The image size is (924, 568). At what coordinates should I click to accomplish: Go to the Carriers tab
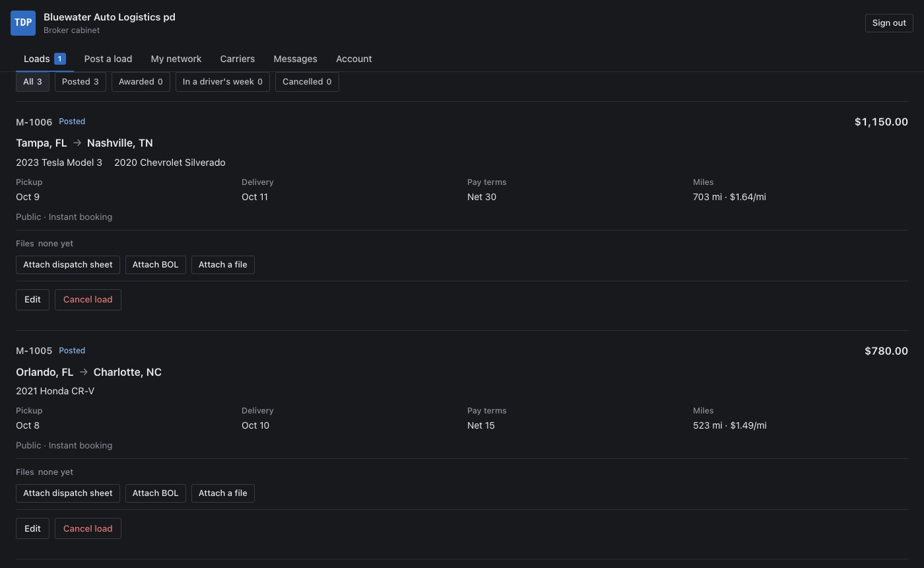coord(238,59)
